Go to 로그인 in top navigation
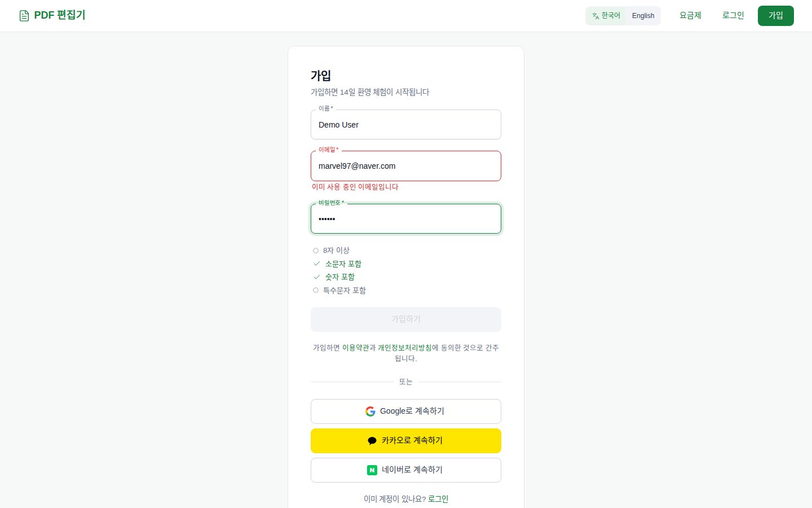812x508 pixels. (733, 16)
